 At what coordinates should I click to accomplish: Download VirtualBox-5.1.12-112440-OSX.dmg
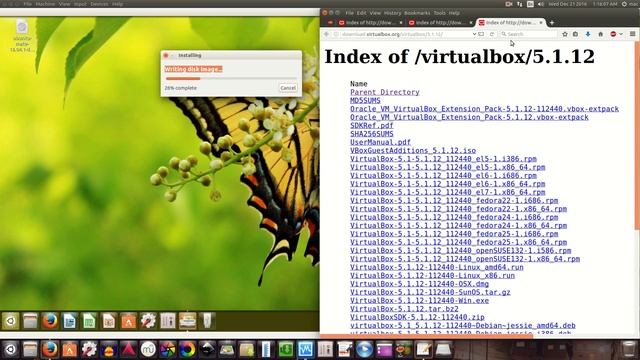pos(419,284)
